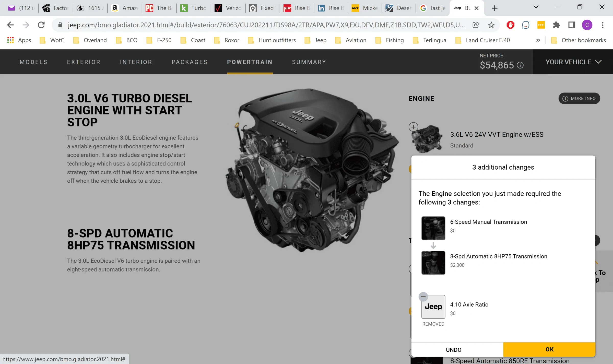
Task: Click the address bar URL field
Action: [266, 25]
